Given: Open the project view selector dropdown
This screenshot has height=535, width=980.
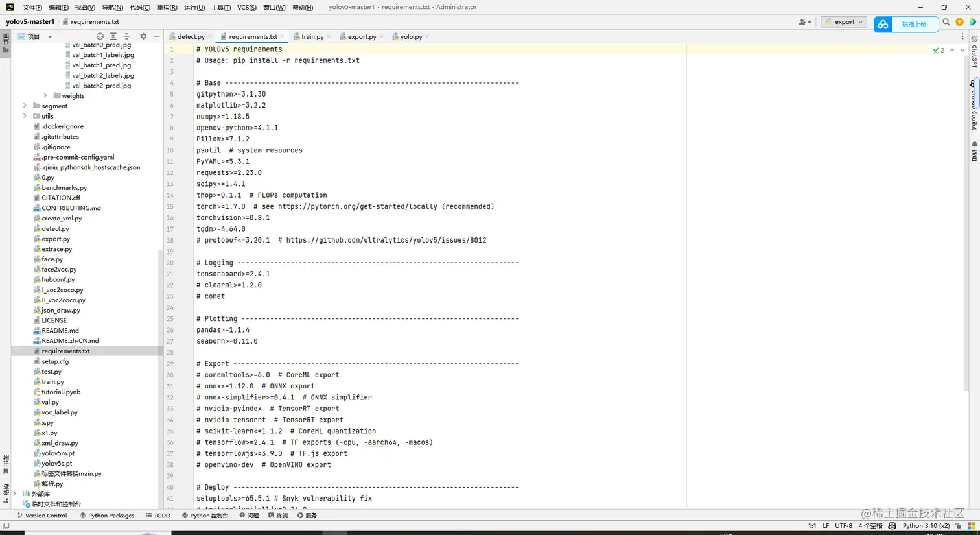Looking at the screenshot, I should click(x=35, y=36).
